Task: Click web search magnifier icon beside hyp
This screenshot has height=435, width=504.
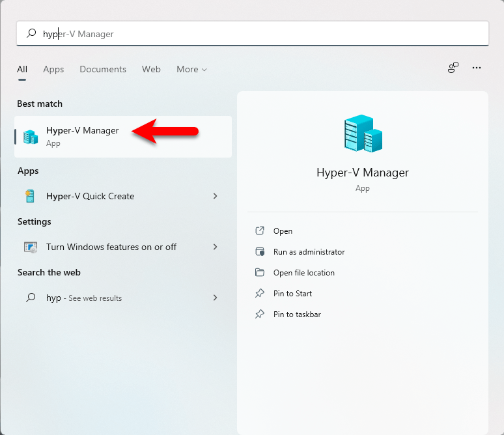Action: coord(31,298)
